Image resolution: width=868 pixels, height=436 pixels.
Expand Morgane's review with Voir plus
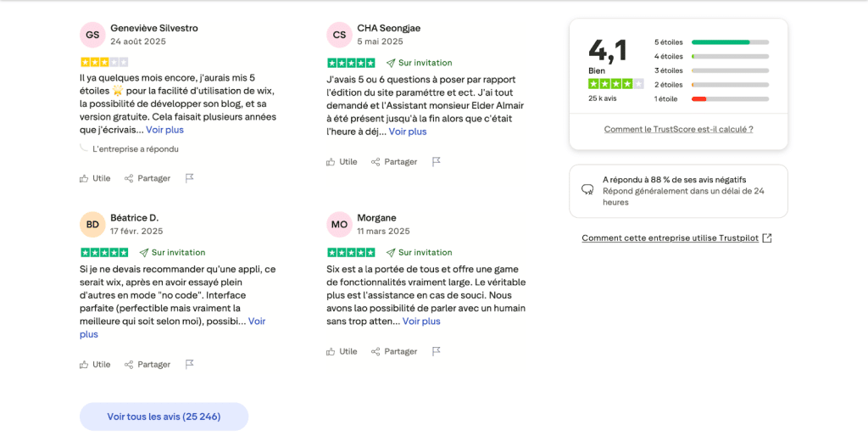[x=421, y=321]
